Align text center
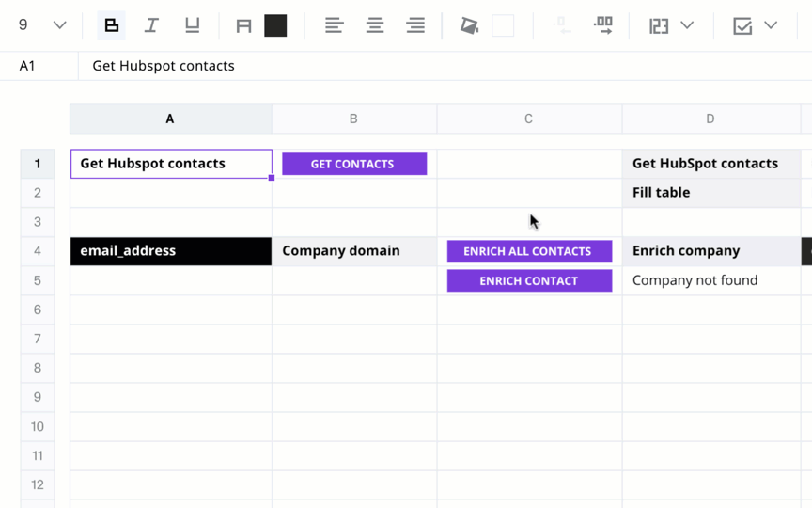Screen dimensions: 812x508 pos(375,25)
